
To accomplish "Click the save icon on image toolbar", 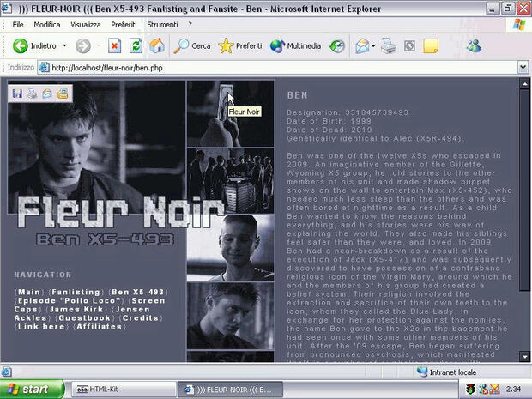I will tap(17, 94).
